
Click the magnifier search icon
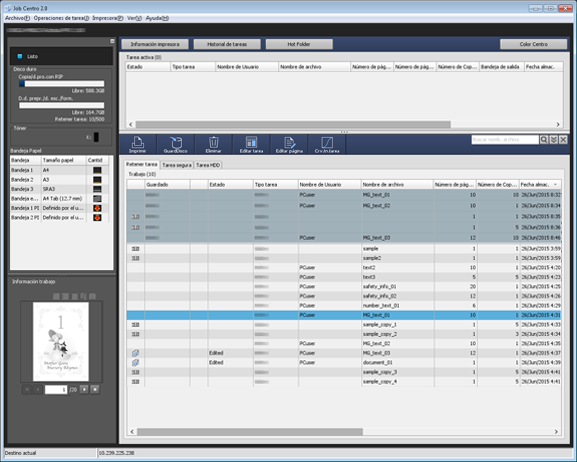[x=544, y=140]
